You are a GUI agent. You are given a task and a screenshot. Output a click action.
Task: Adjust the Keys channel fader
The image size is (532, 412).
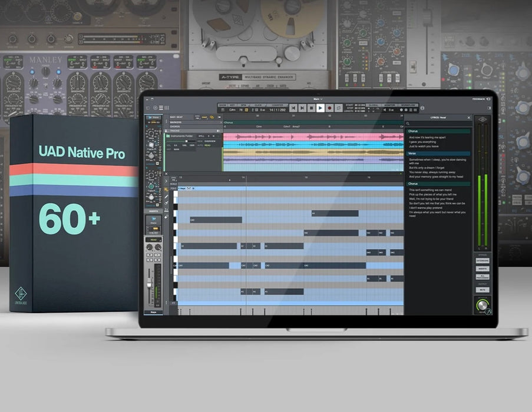pyautogui.click(x=149, y=283)
